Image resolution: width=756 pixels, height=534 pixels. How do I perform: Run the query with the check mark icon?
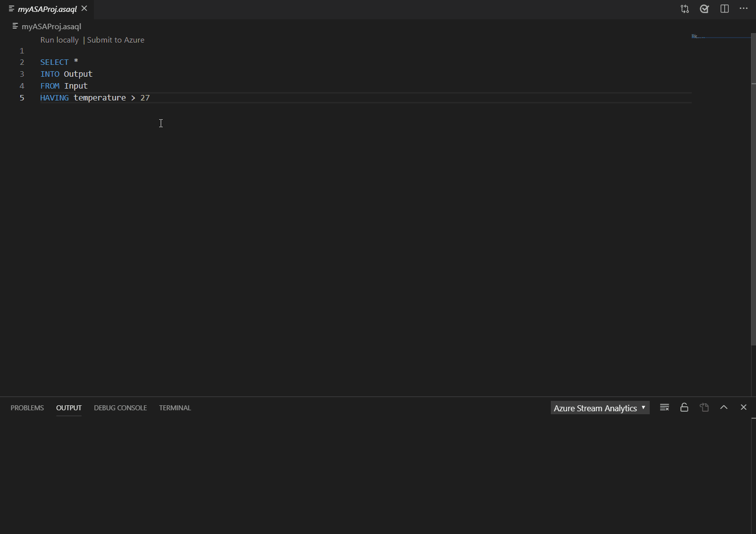click(704, 8)
